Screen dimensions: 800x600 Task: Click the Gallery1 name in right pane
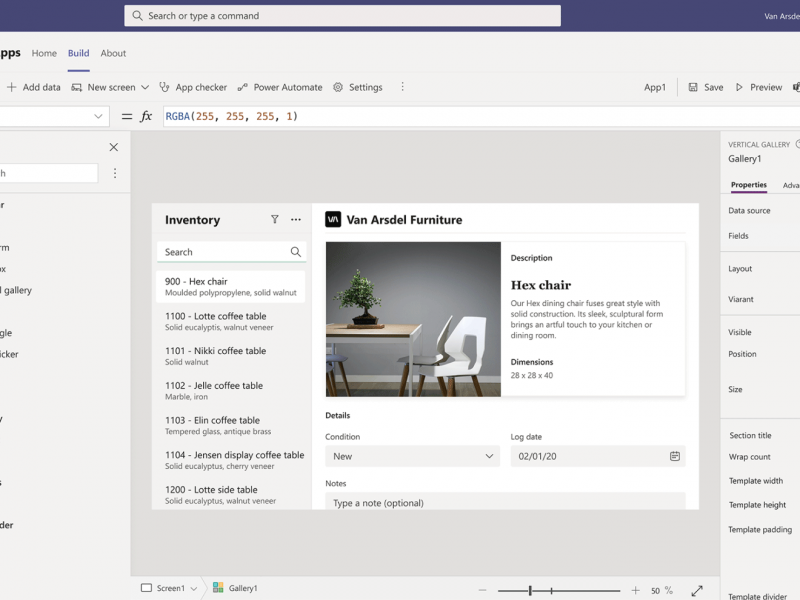click(x=744, y=159)
